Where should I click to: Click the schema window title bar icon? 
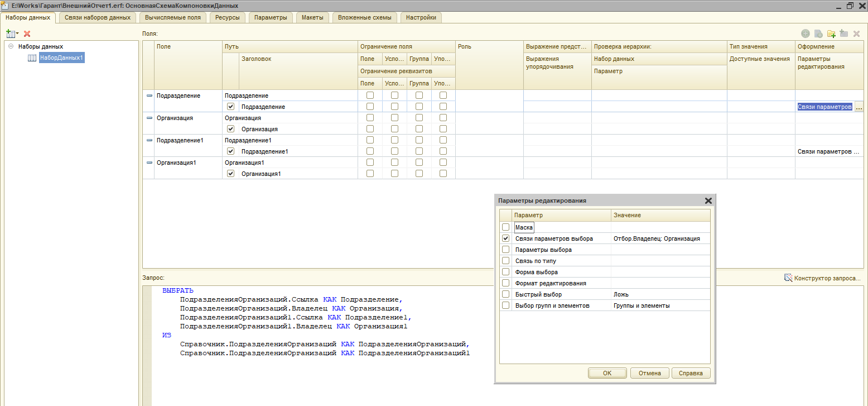pos(6,5)
